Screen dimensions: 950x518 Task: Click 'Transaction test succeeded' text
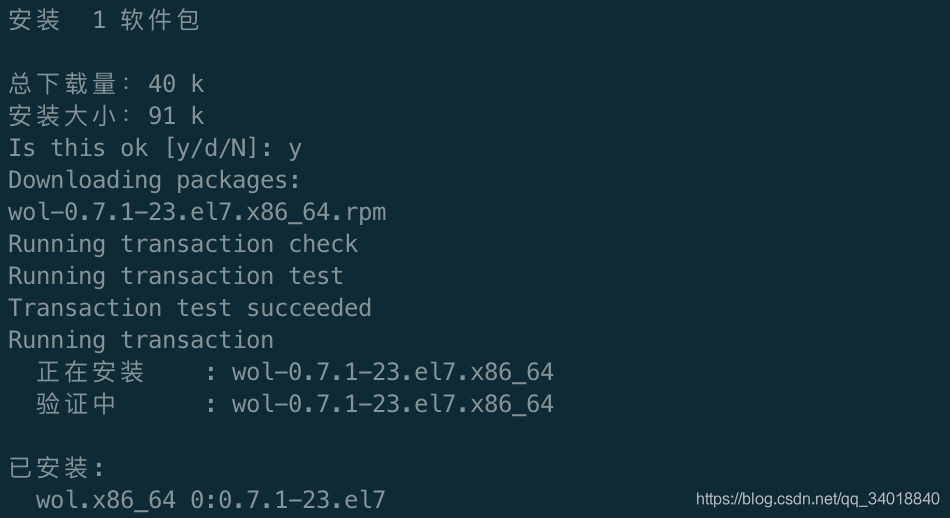(190, 308)
